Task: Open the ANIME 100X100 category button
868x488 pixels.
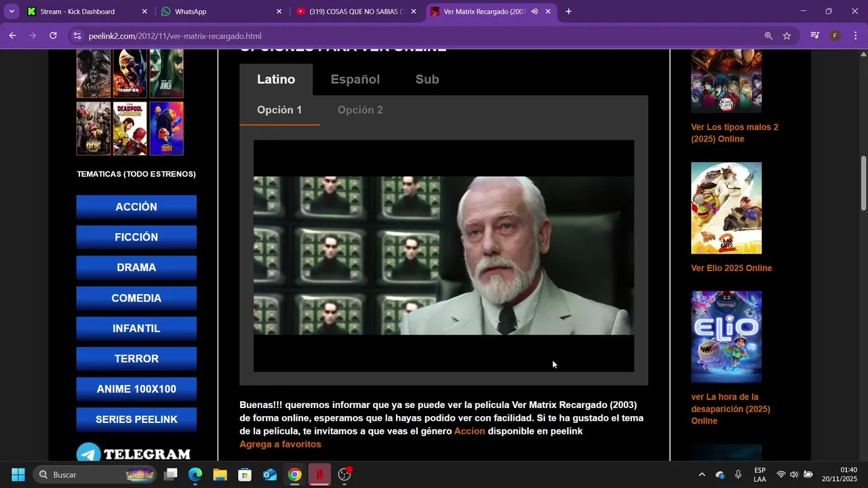Action: 136,389
